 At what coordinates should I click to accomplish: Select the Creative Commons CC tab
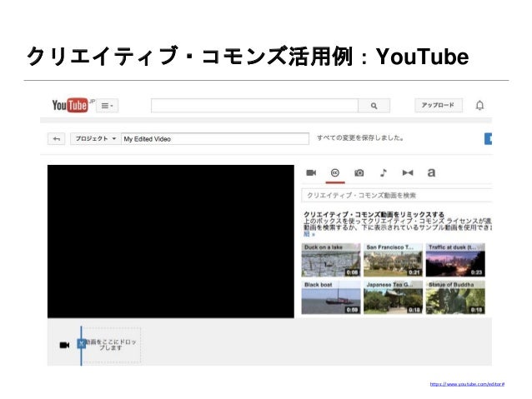335,173
